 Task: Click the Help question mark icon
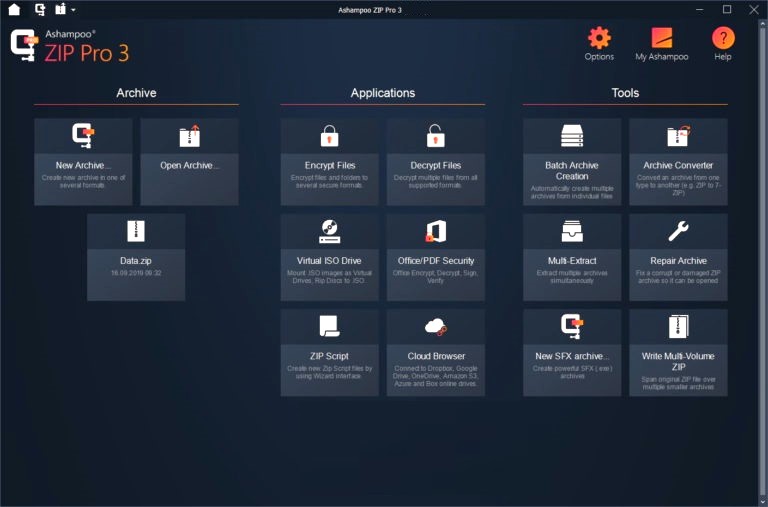(x=723, y=38)
